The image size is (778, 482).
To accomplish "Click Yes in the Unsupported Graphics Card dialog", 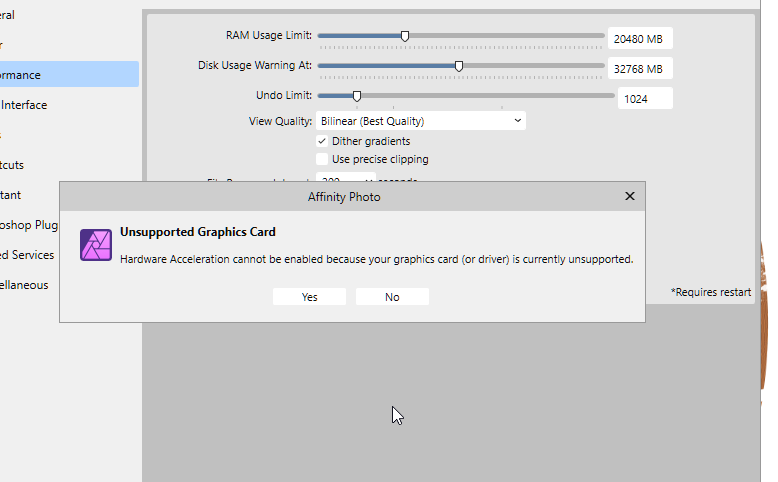I will 309,297.
